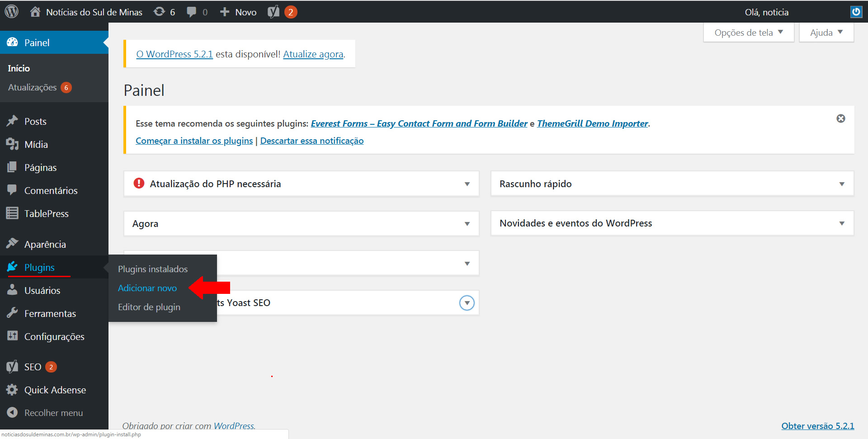Image resolution: width=868 pixels, height=439 pixels.
Task: Toggle the panel arrow beside Plugins instalados
Action: pyautogui.click(x=467, y=264)
